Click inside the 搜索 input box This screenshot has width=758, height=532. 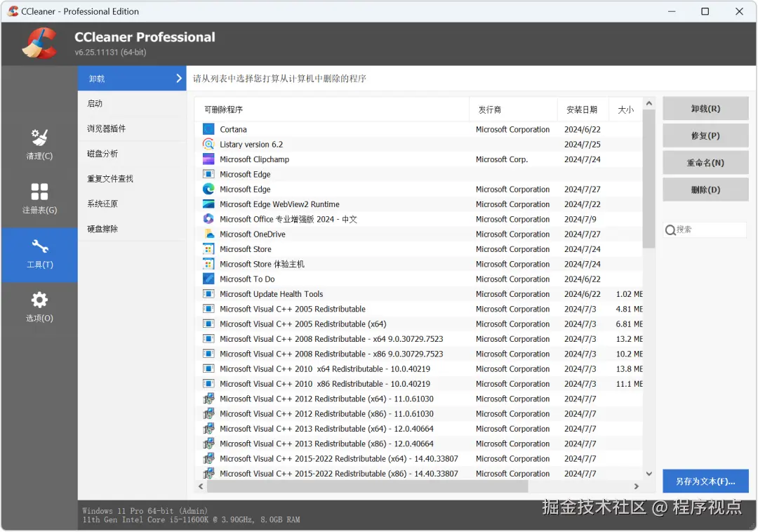click(705, 230)
